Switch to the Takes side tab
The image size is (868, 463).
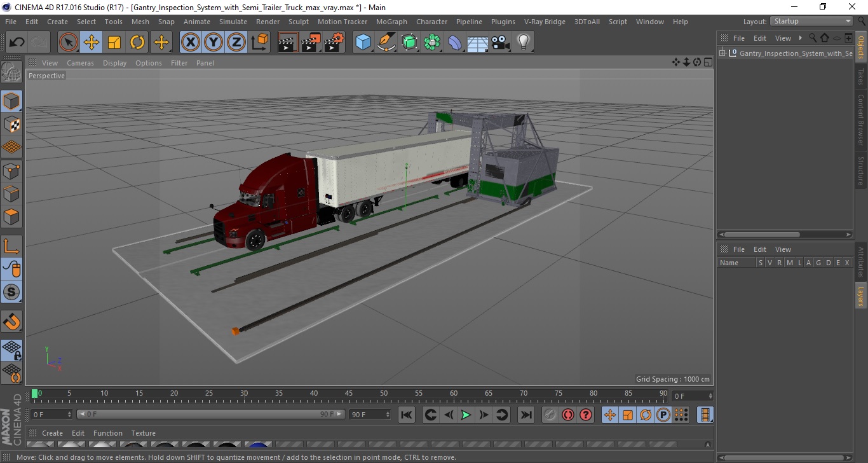tap(861, 76)
